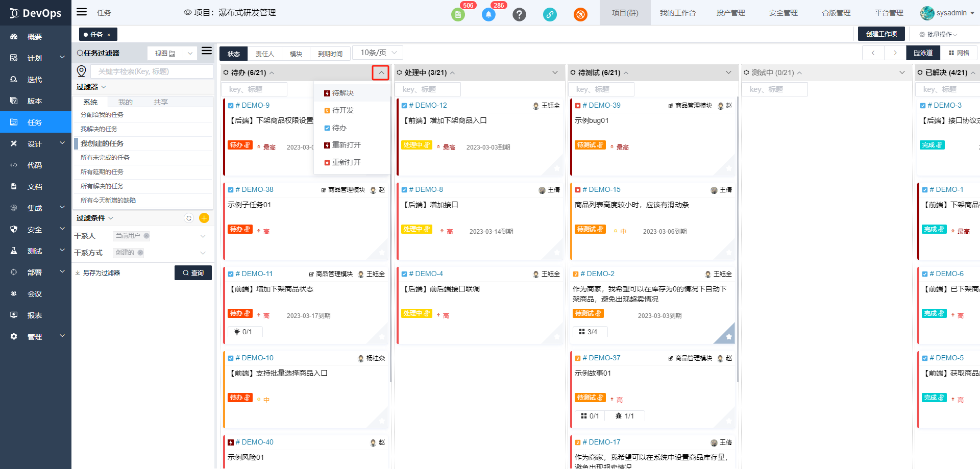
Task: Switch to the 网格 grid view
Action: coord(959,53)
